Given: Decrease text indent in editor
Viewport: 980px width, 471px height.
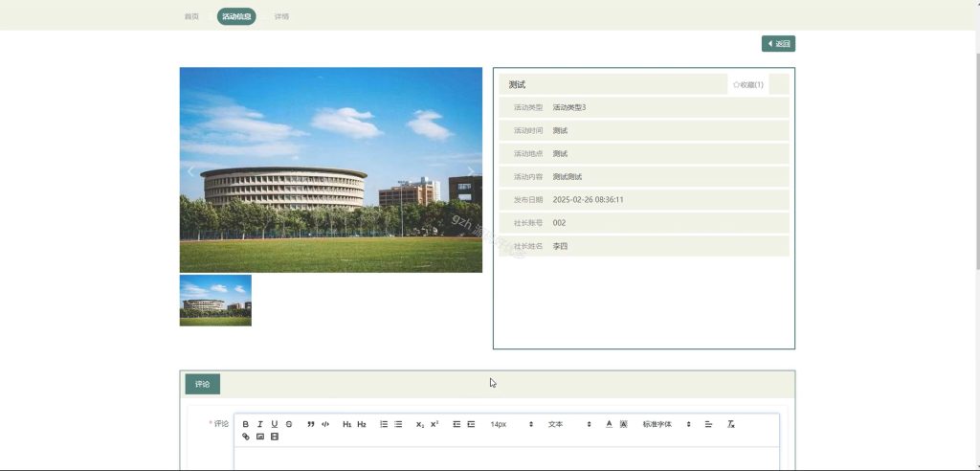Looking at the screenshot, I should coord(457,424).
